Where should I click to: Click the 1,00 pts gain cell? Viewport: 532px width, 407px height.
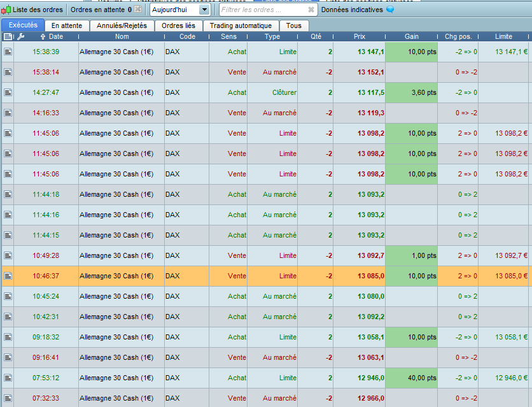[x=412, y=255]
